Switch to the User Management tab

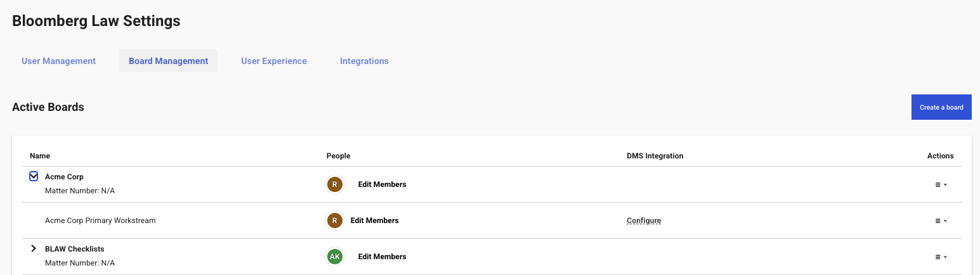[x=58, y=61]
